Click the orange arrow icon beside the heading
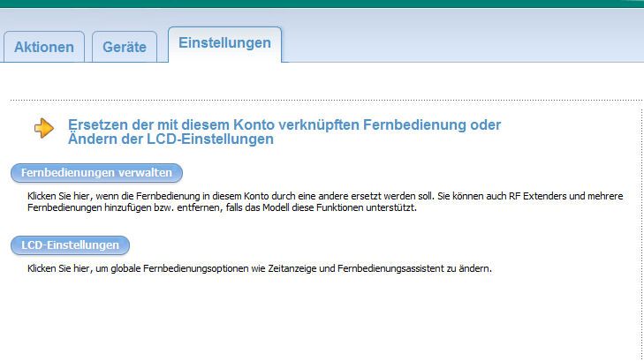Viewport: 644px width, 361px height. click(43, 129)
